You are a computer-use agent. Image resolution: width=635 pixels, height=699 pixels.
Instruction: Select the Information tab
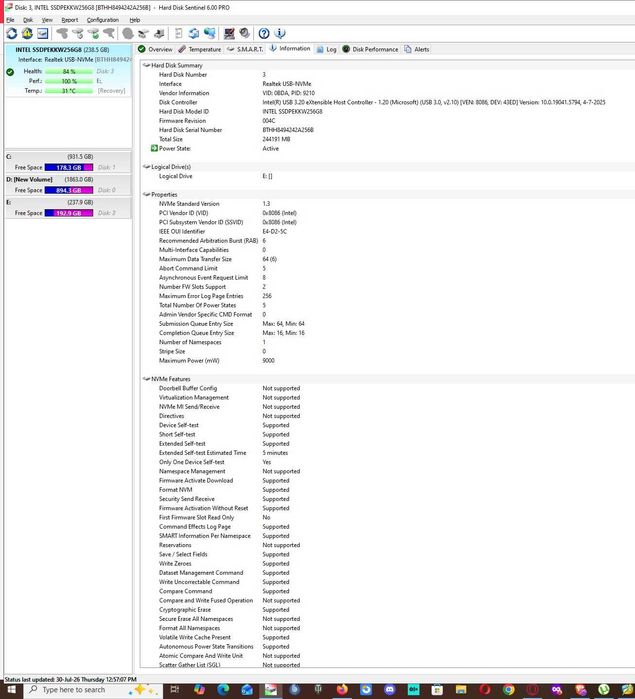290,49
